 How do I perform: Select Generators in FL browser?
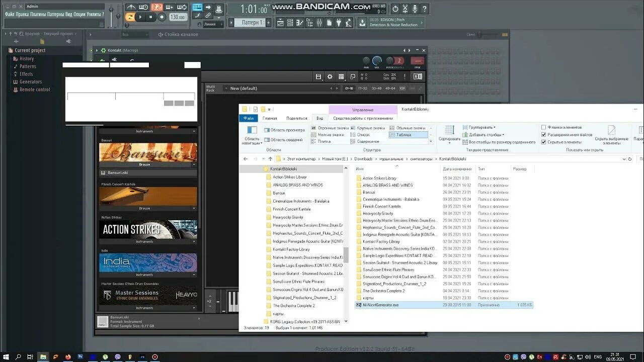[31, 81]
